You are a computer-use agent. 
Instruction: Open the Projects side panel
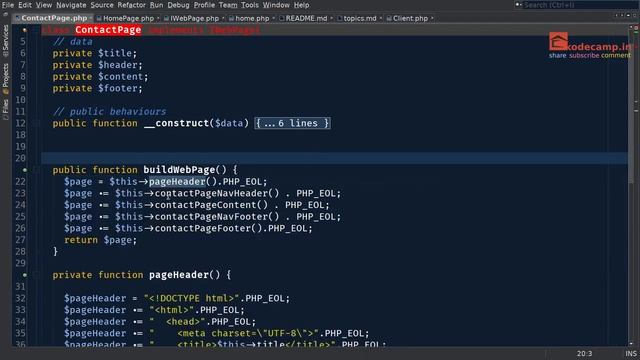[5, 78]
